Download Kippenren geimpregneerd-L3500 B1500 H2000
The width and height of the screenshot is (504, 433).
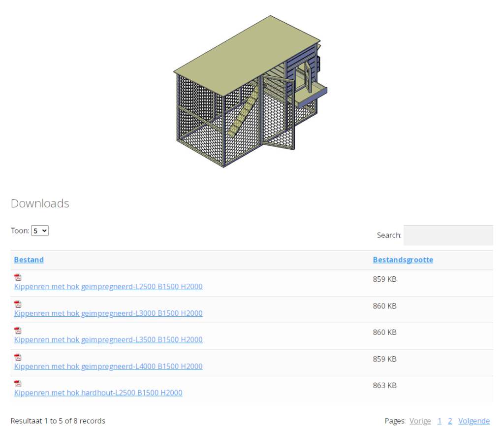point(108,340)
